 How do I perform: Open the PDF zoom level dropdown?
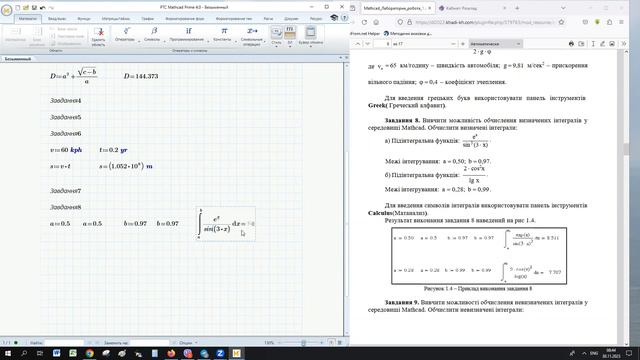495,44
